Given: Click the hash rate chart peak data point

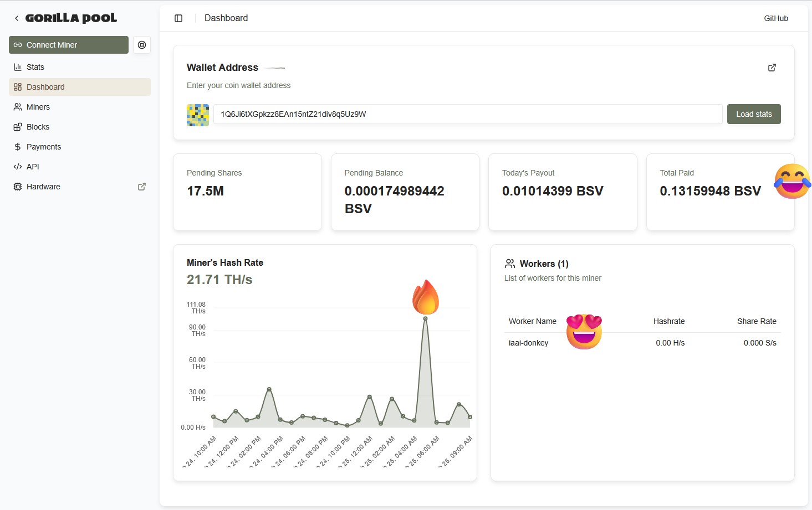Looking at the screenshot, I should (x=425, y=318).
